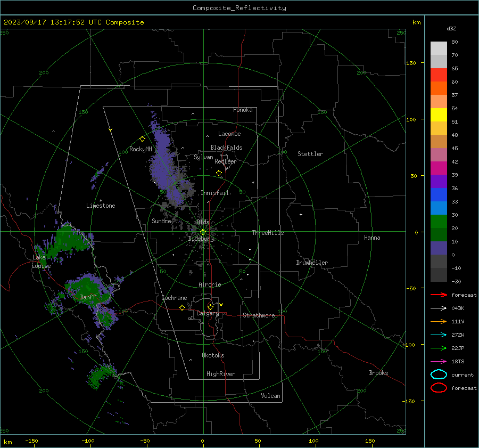Click the cyan 27ZW arrow in legend

439,335
